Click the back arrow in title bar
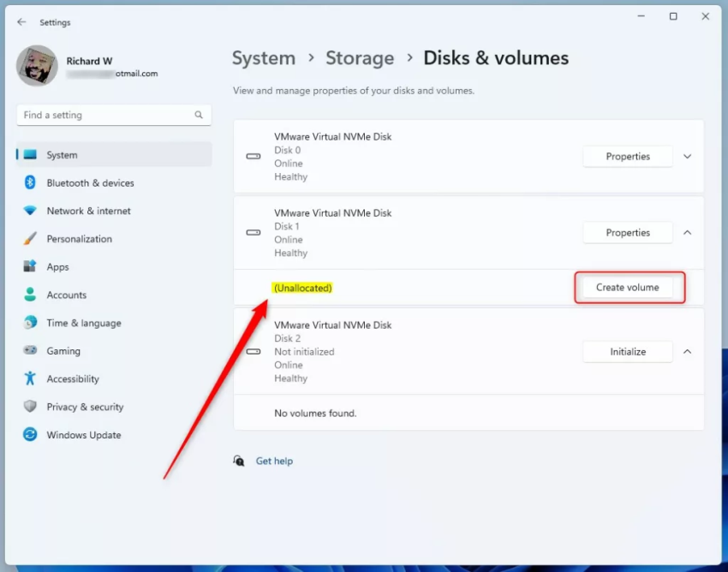 click(x=21, y=22)
